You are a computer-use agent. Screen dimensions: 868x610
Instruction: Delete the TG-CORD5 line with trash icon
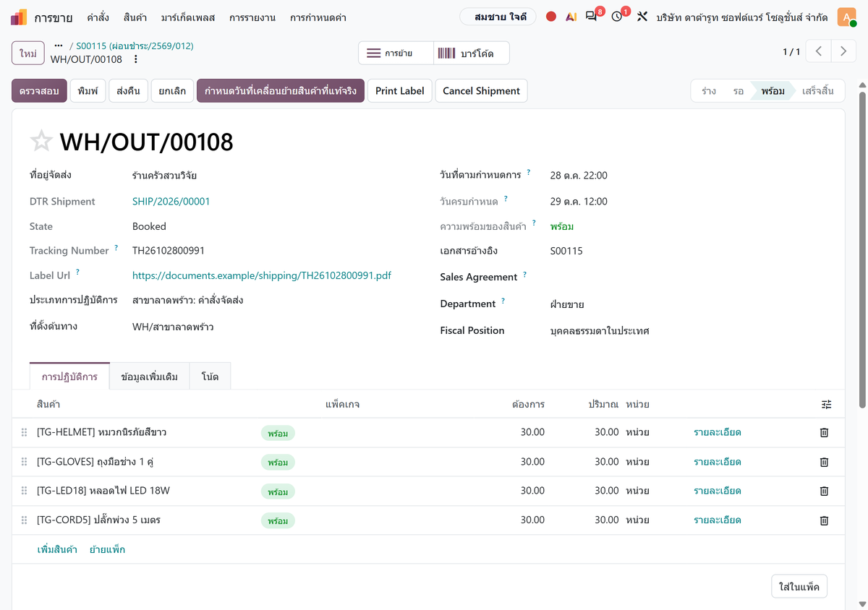(824, 520)
